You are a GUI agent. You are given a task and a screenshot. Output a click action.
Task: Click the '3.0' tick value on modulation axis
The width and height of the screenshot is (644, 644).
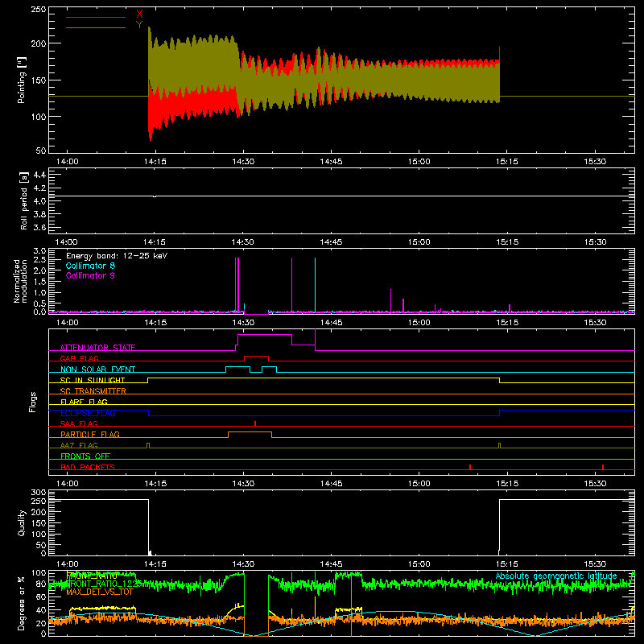tap(39, 251)
